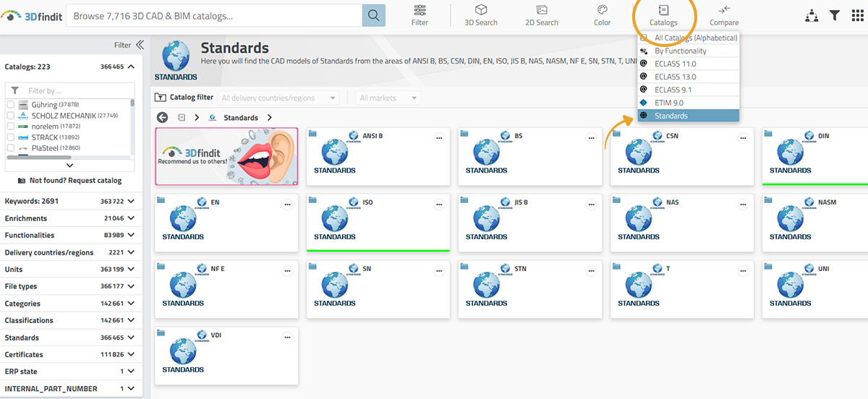
Task: Open 2D Search
Action: tap(542, 14)
